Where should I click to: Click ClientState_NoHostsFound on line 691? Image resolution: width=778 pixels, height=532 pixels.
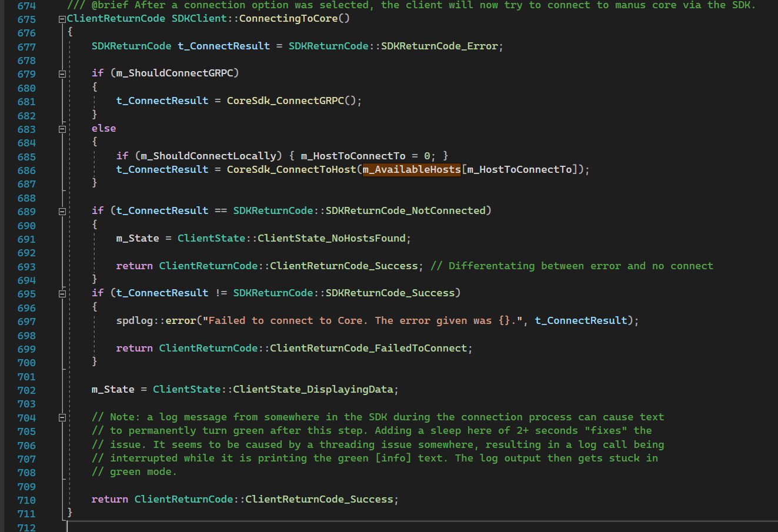point(332,238)
